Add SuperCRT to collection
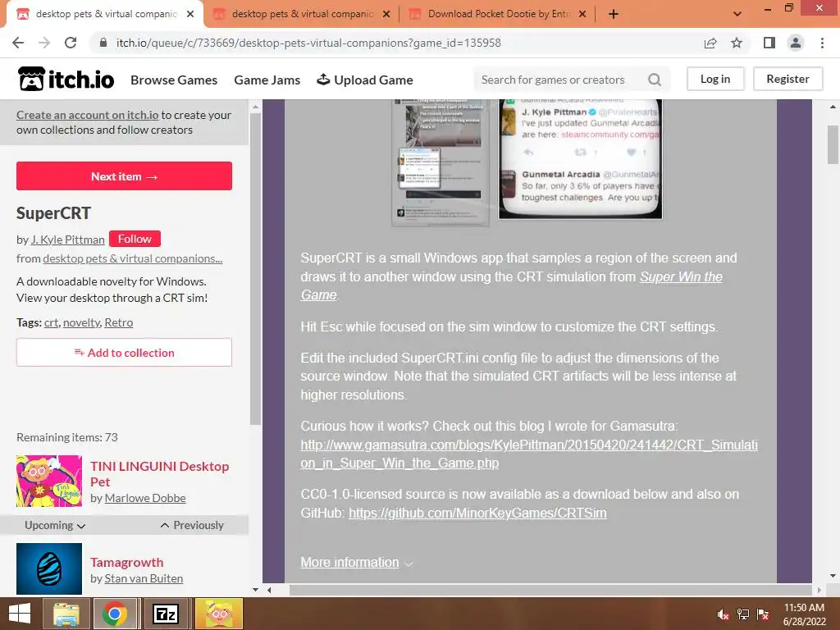This screenshot has width=840, height=630. pyautogui.click(x=125, y=353)
